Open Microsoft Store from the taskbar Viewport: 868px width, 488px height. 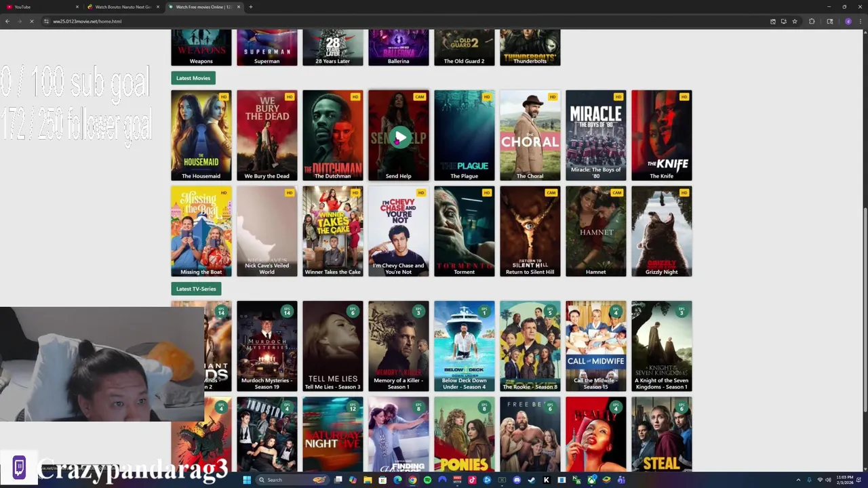pos(382,480)
